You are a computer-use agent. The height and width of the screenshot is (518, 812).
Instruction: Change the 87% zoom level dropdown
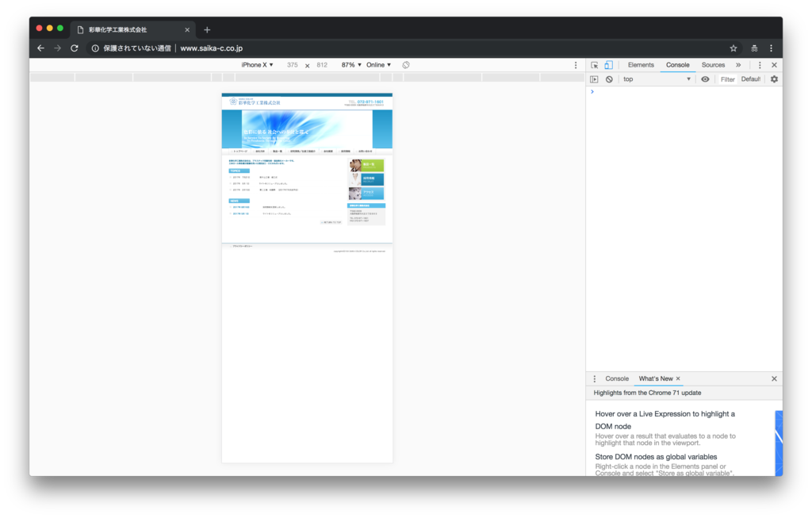click(x=351, y=65)
